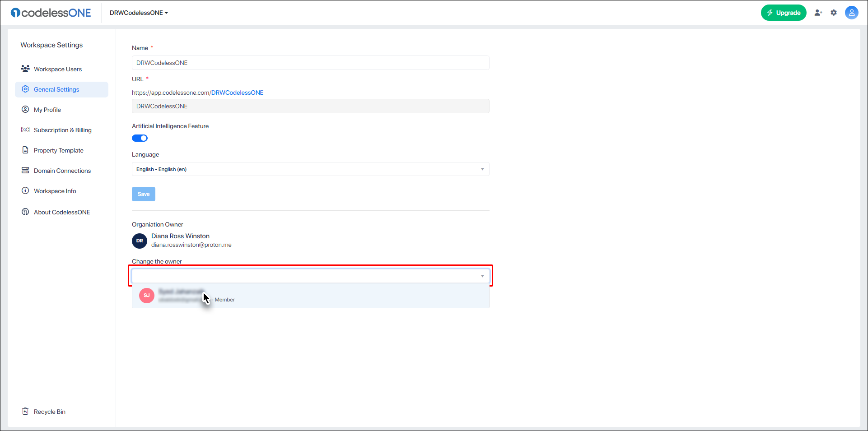Go to Workspace Users settings
The image size is (868, 431).
[x=61, y=69]
